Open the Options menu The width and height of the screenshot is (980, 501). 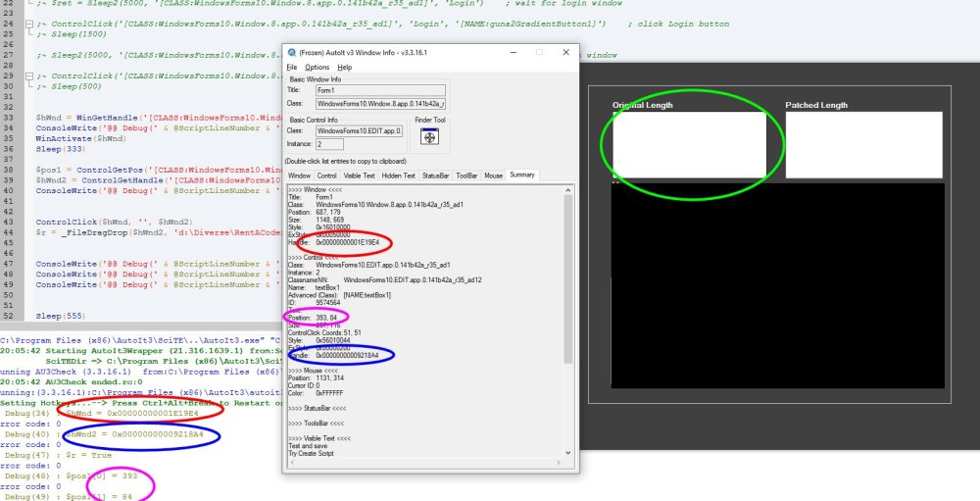[x=317, y=67]
